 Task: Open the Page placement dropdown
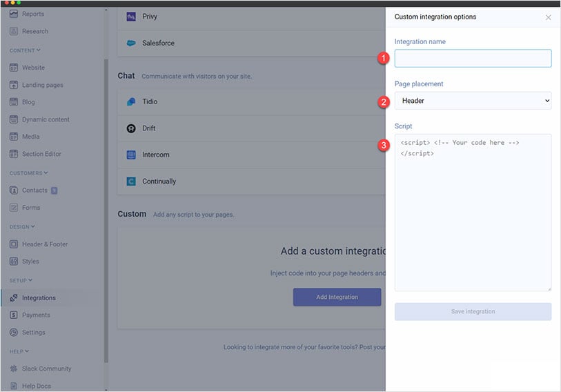tap(473, 101)
